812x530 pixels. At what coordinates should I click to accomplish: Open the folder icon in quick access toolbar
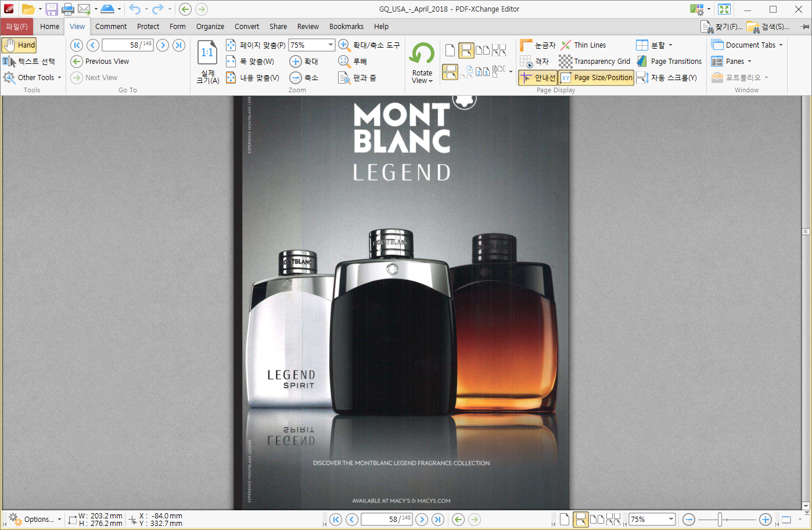(x=28, y=9)
